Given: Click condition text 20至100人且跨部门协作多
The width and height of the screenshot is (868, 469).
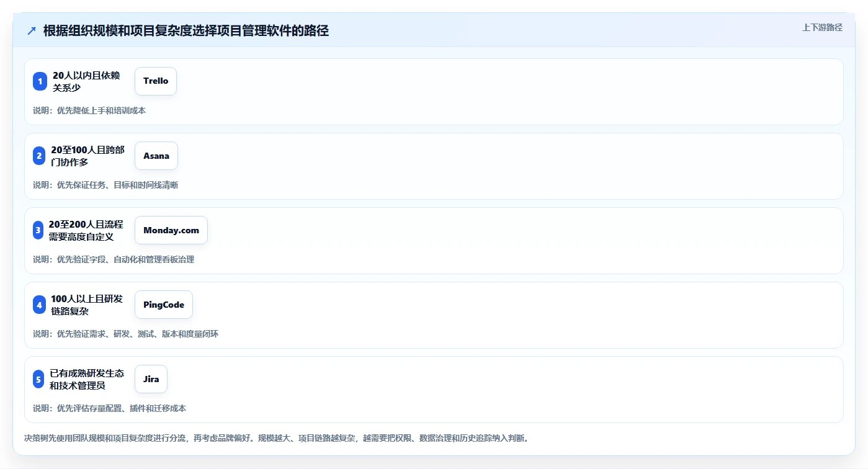Looking at the screenshot, I should (87, 156).
